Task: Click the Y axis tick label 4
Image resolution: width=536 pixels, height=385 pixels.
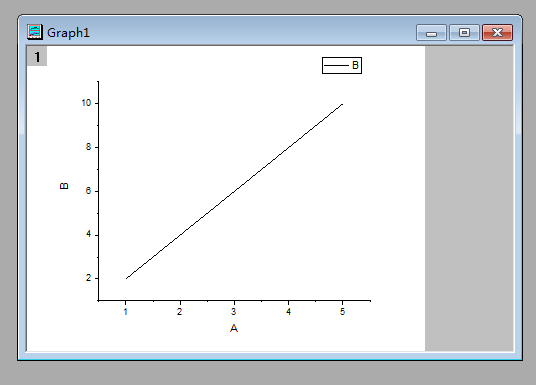Action: (89, 234)
